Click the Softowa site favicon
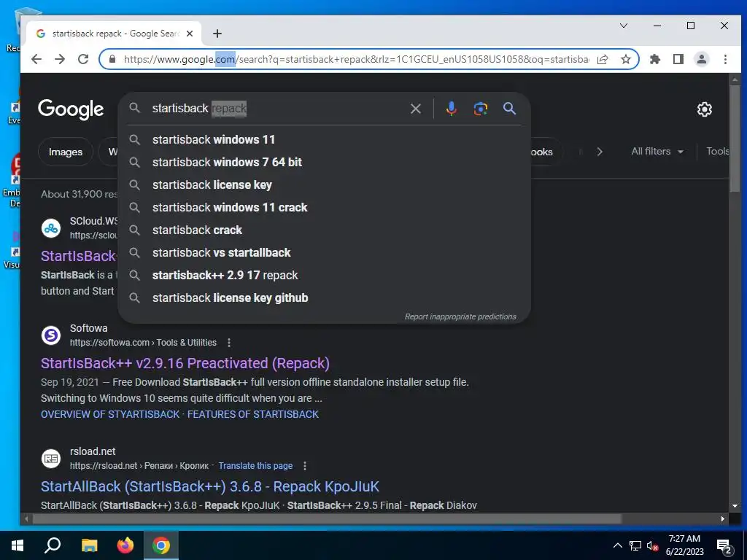The image size is (747, 560). 51,335
